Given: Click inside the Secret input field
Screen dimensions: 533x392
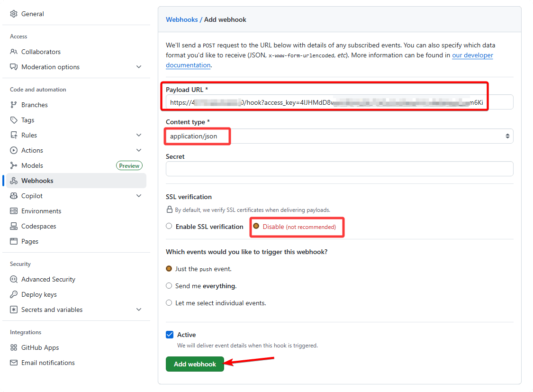Looking at the screenshot, I should [339, 168].
